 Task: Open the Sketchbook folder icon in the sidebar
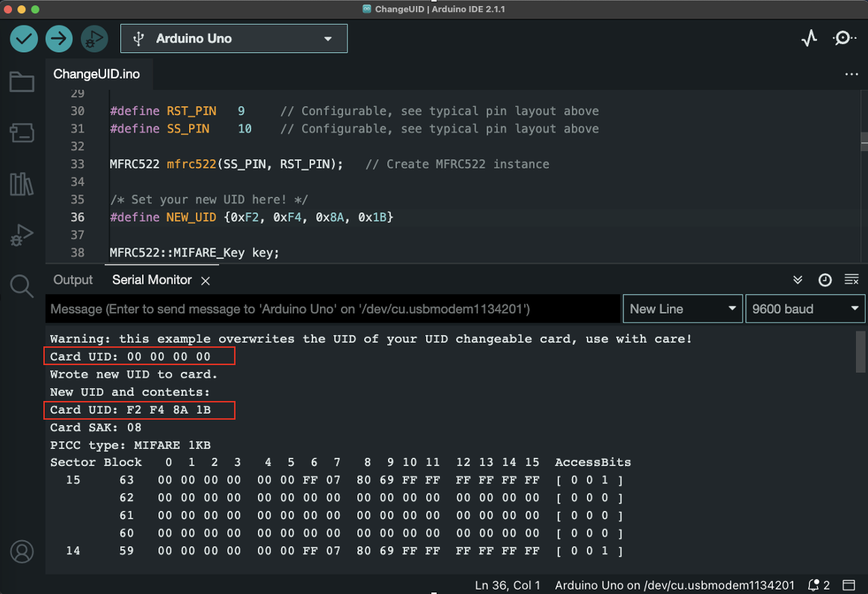[x=22, y=82]
